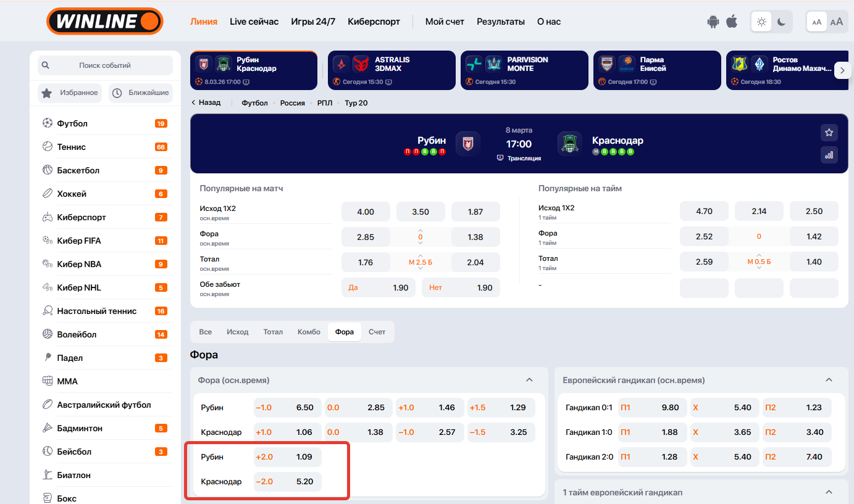Image resolution: width=854 pixels, height=504 pixels.
Task: Click the Apple app download icon
Action: tap(732, 22)
